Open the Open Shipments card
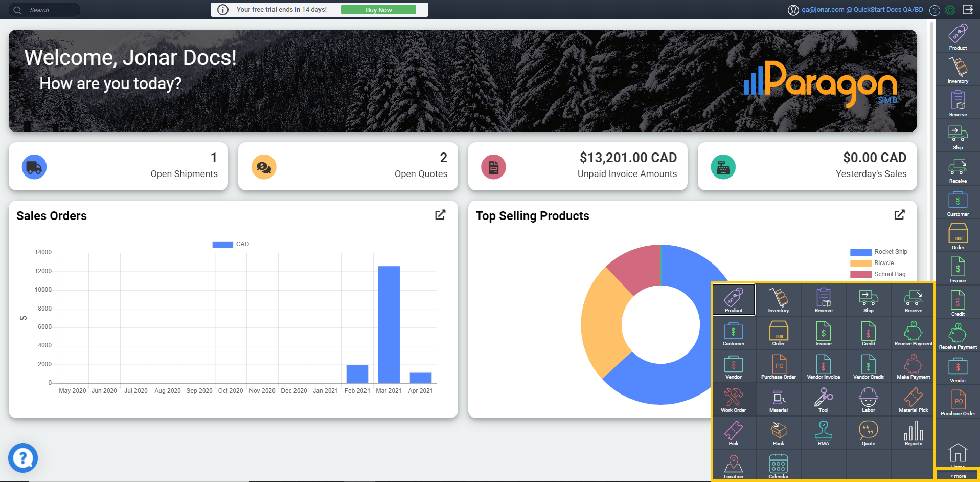 (118, 166)
